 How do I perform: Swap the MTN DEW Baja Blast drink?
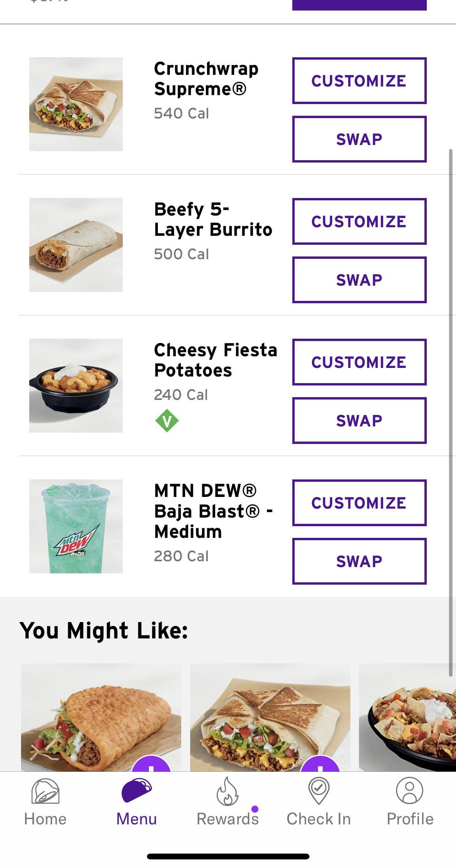pos(359,561)
